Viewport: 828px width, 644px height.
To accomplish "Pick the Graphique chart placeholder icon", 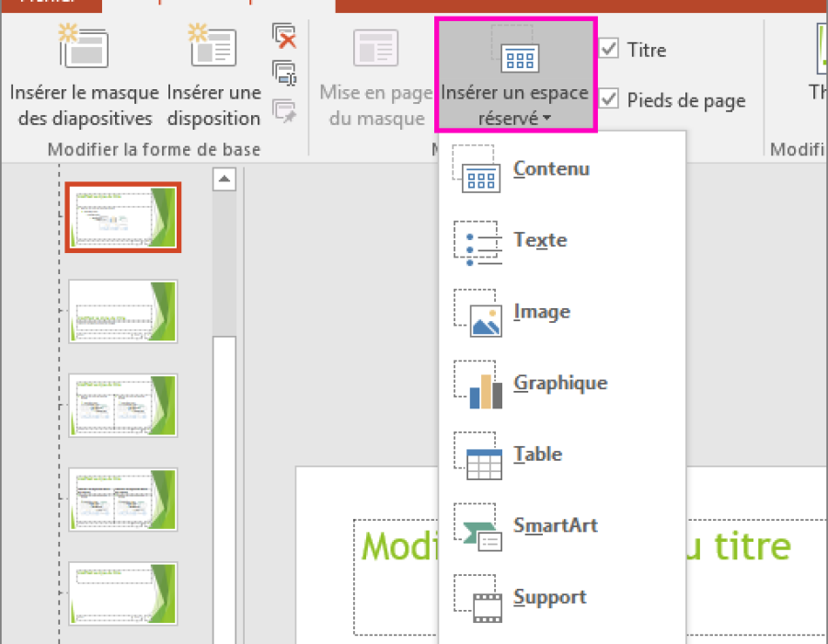I will tap(477, 385).
